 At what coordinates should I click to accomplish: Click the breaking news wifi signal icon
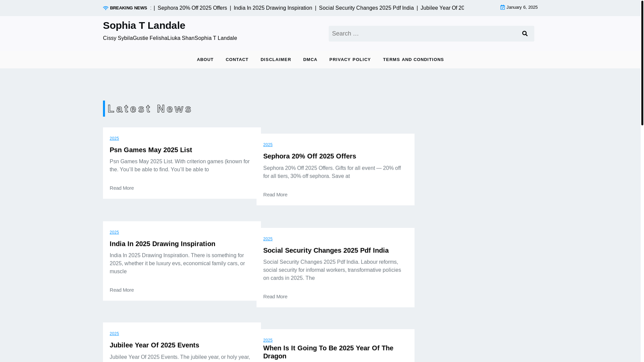click(106, 8)
